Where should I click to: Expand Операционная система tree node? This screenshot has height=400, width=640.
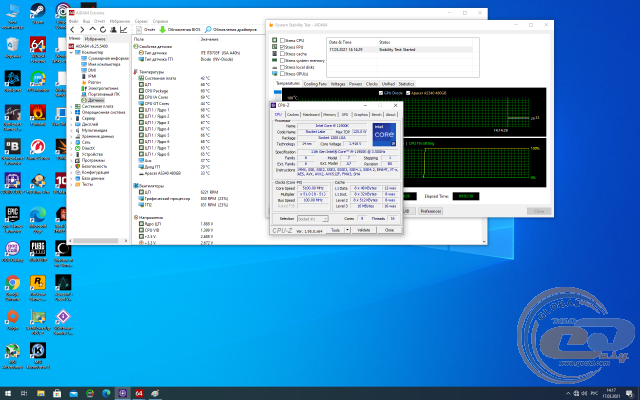point(72,112)
